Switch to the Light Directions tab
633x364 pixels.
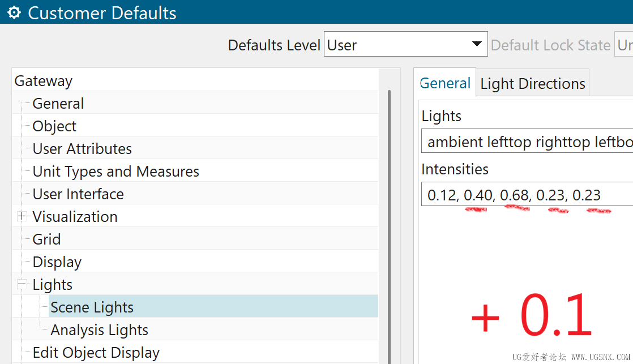click(532, 84)
